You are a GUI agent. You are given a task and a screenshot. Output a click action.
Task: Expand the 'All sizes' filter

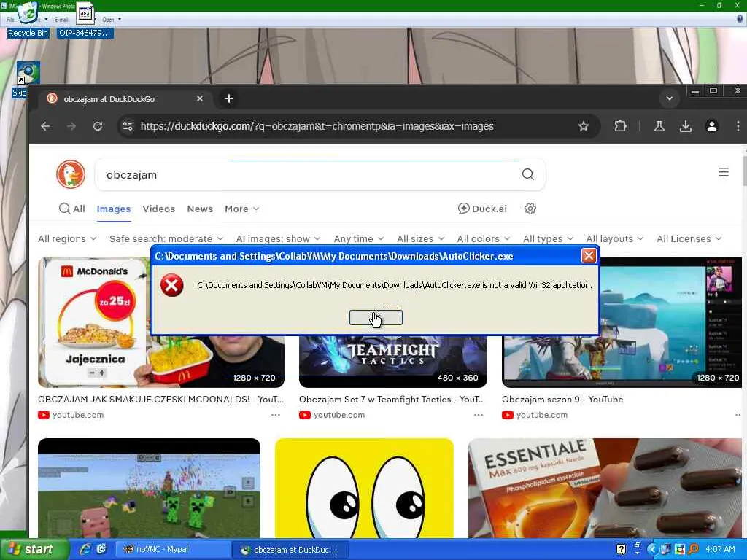click(421, 238)
